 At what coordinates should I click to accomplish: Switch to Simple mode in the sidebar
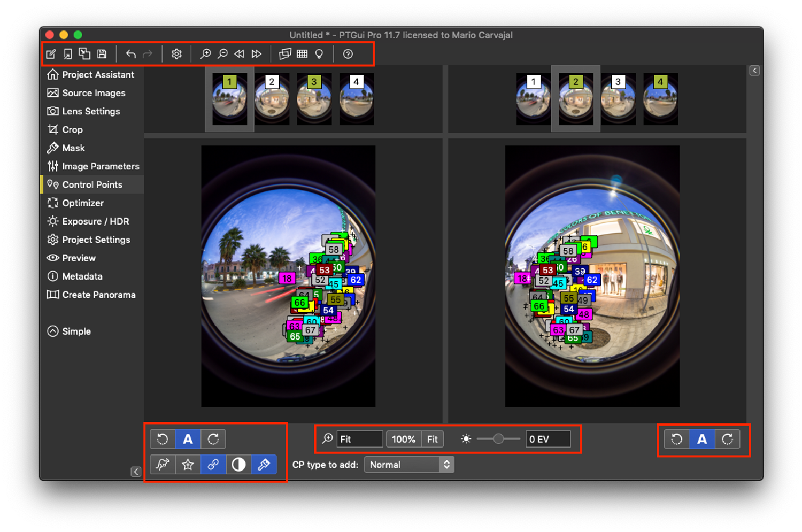click(x=70, y=331)
